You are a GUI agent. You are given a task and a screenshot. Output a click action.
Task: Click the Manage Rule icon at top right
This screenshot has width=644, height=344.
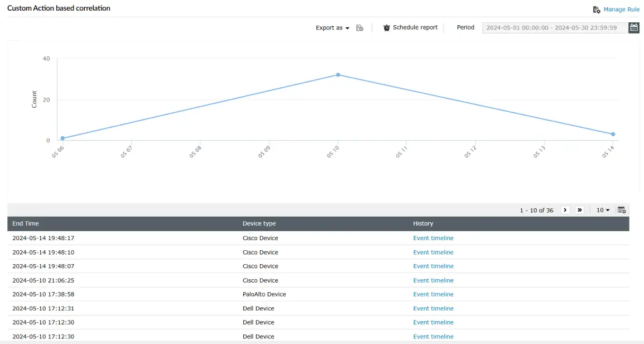point(596,9)
